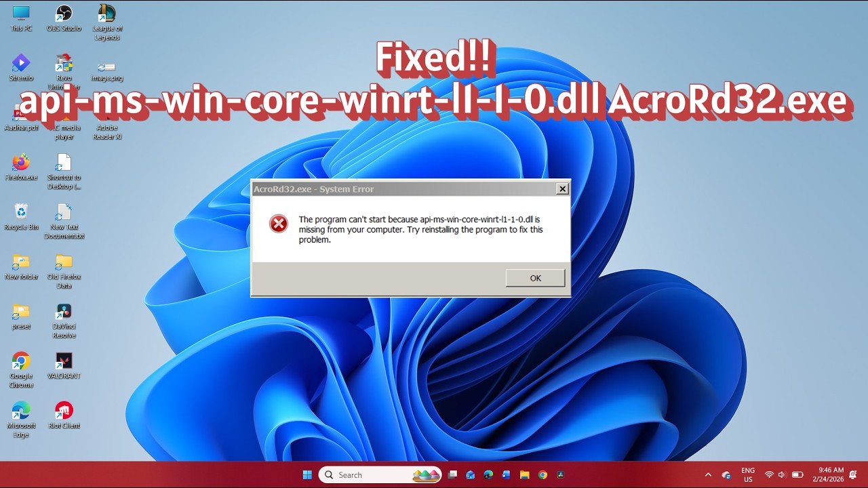Select the This PC desktop icon
Image resolution: width=868 pixels, height=488 pixels.
pyautogui.click(x=21, y=18)
